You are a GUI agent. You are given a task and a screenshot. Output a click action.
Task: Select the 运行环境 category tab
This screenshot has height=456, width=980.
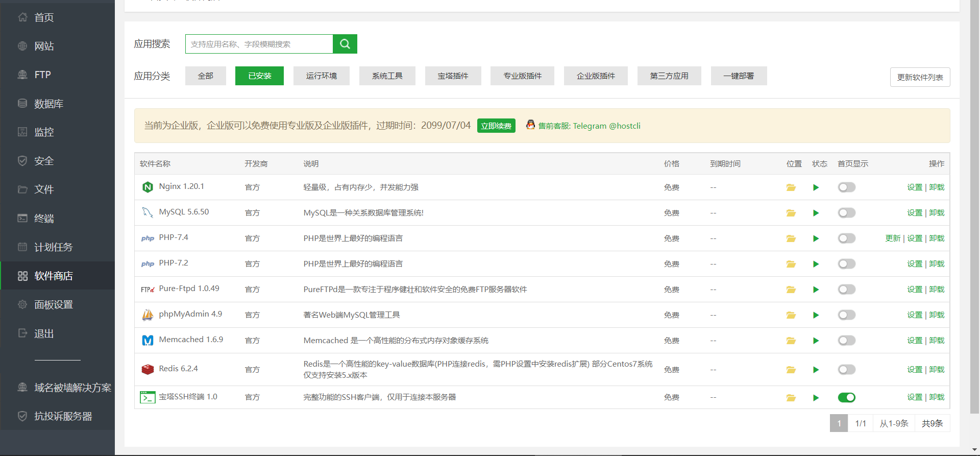(x=322, y=76)
